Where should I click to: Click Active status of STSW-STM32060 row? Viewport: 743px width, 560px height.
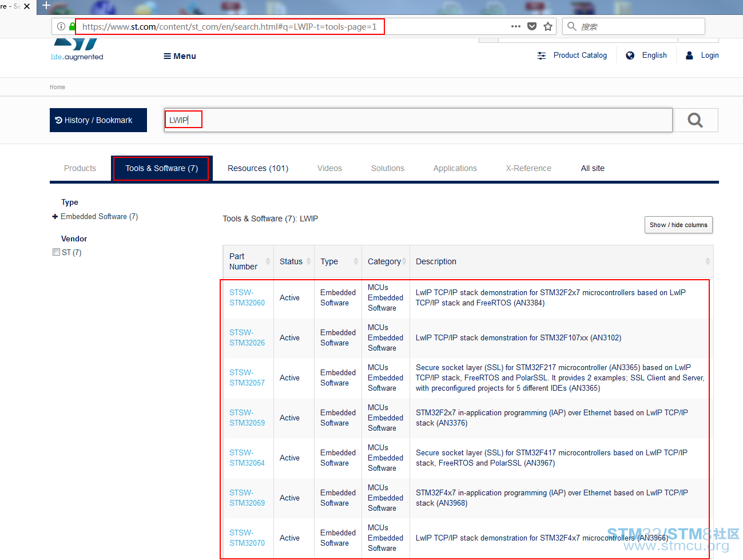[x=289, y=297]
